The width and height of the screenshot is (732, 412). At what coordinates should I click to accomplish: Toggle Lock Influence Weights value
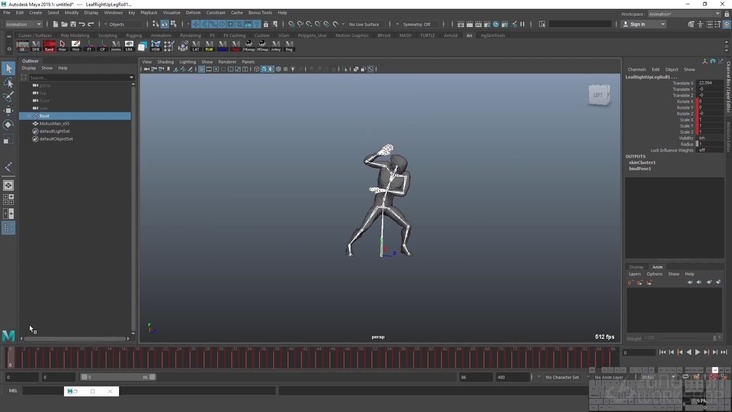[702, 150]
